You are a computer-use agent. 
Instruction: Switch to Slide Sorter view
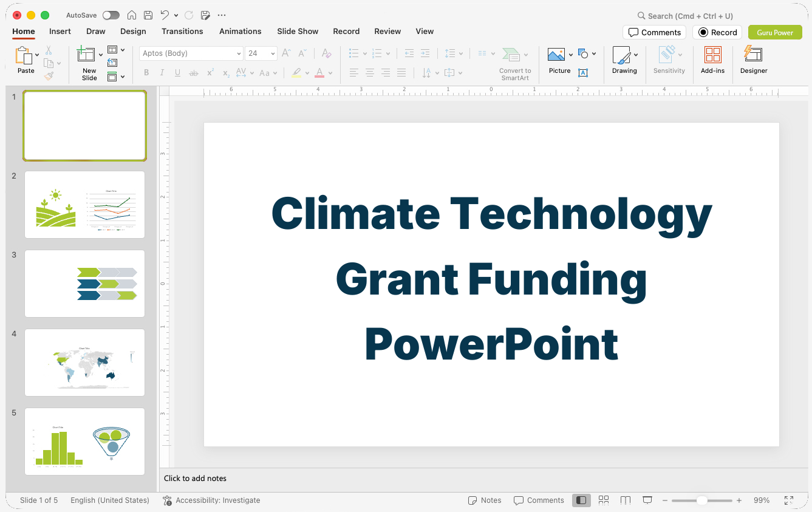tap(604, 500)
